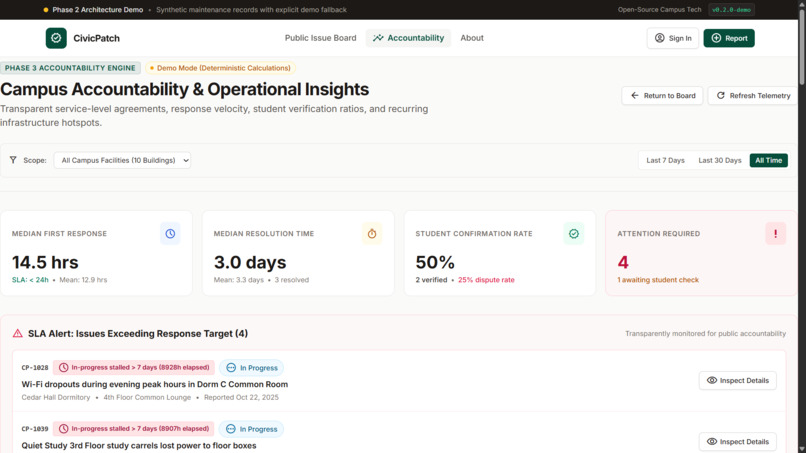Click the 25% dispute rate text
Viewport: 806px width, 453px height.
point(486,280)
